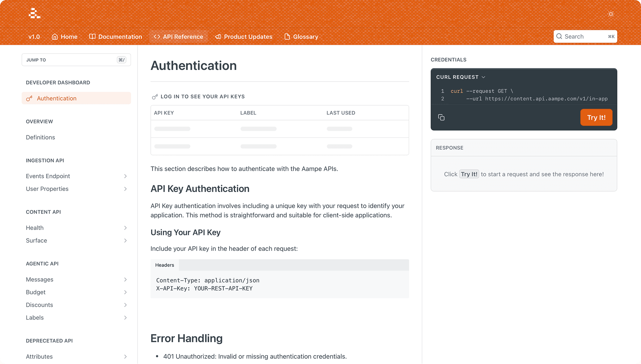Click the Aampe logo in header
Screen dimensions: 641x364
[34, 13]
